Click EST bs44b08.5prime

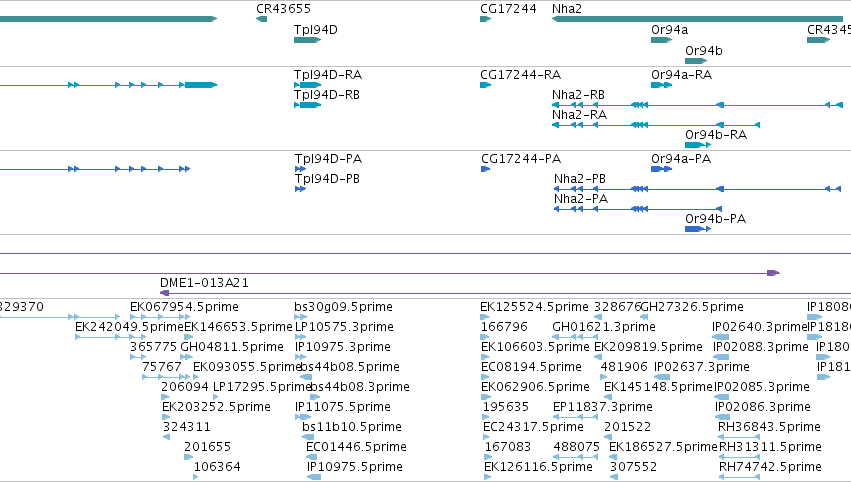click(x=350, y=367)
